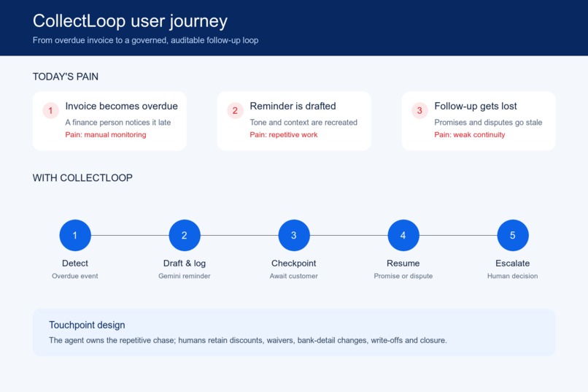588x392 pixels.
Task: Click the 'Await customer' caption
Action: (x=293, y=276)
